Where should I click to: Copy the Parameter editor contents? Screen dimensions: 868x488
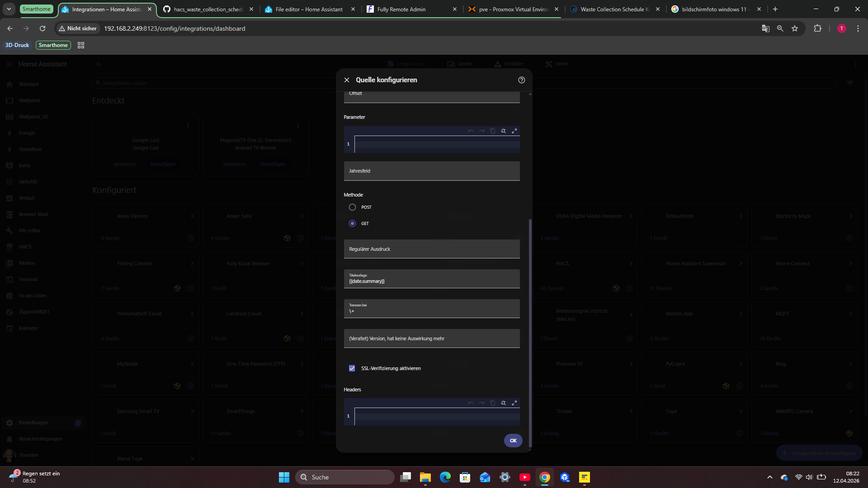tap(492, 131)
